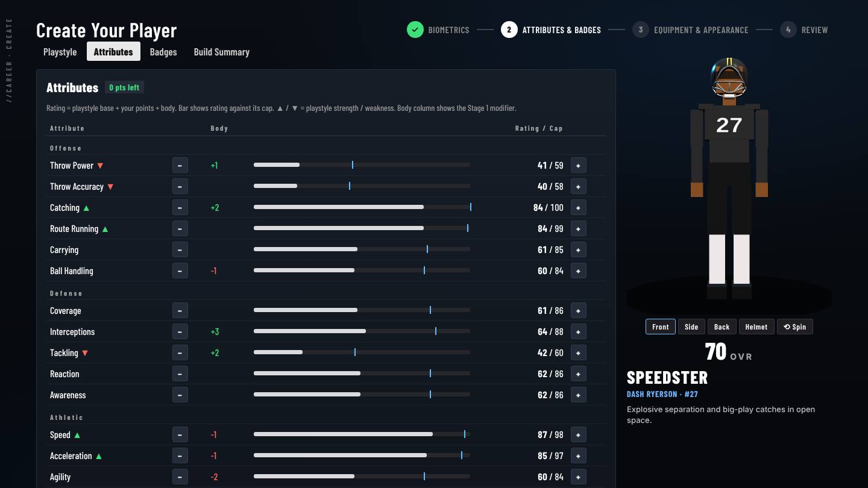Image resolution: width=868 pixels, height=488 pixels.
Task: Add a point to Route Running
Action: pos(578,228)
